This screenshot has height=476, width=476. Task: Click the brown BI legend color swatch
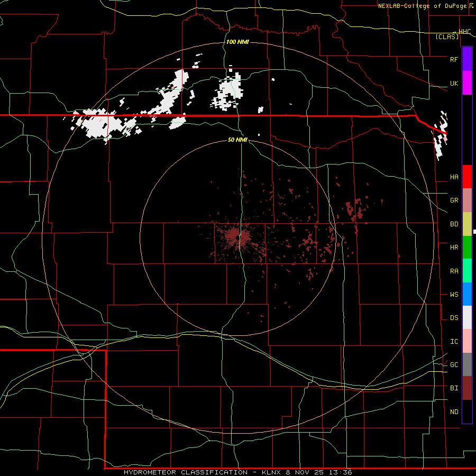(467, 388)
